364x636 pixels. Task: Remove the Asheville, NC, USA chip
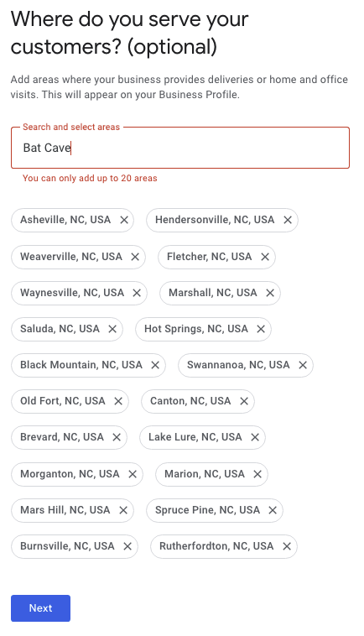pyautogui.click(x=124, y=220)
